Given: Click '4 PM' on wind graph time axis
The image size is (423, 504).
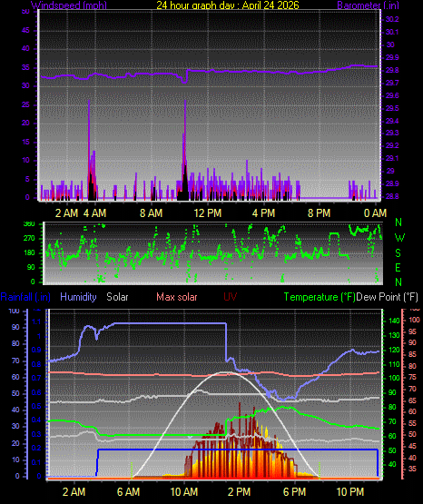Looking at the screenshot, I should tap(263, 212).
